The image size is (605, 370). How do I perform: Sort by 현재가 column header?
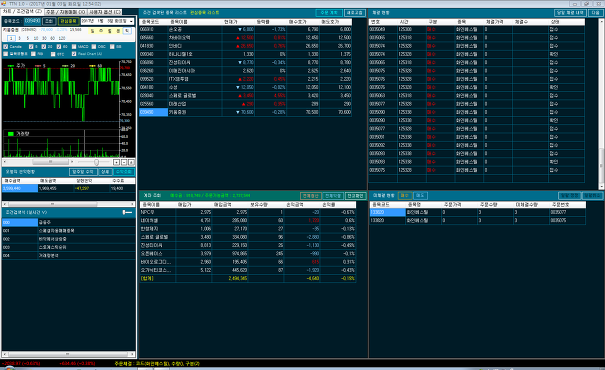click(238, 22)
